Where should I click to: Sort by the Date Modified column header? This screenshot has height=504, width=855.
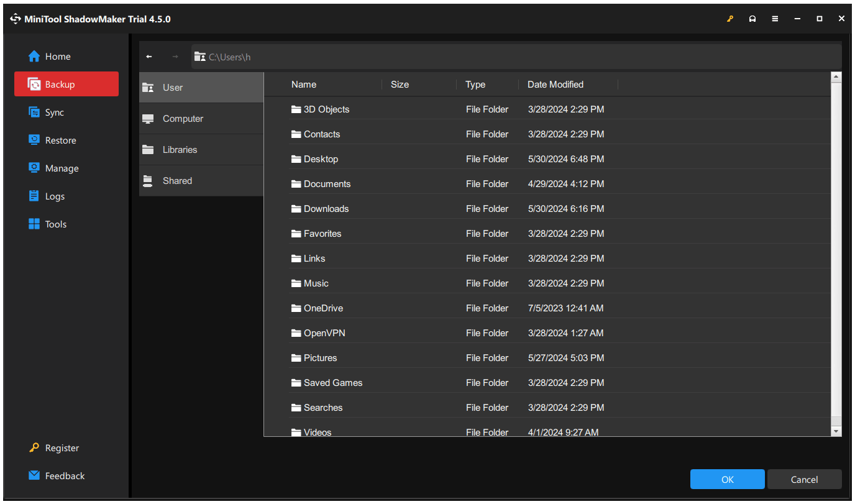(x=556, y=85)
